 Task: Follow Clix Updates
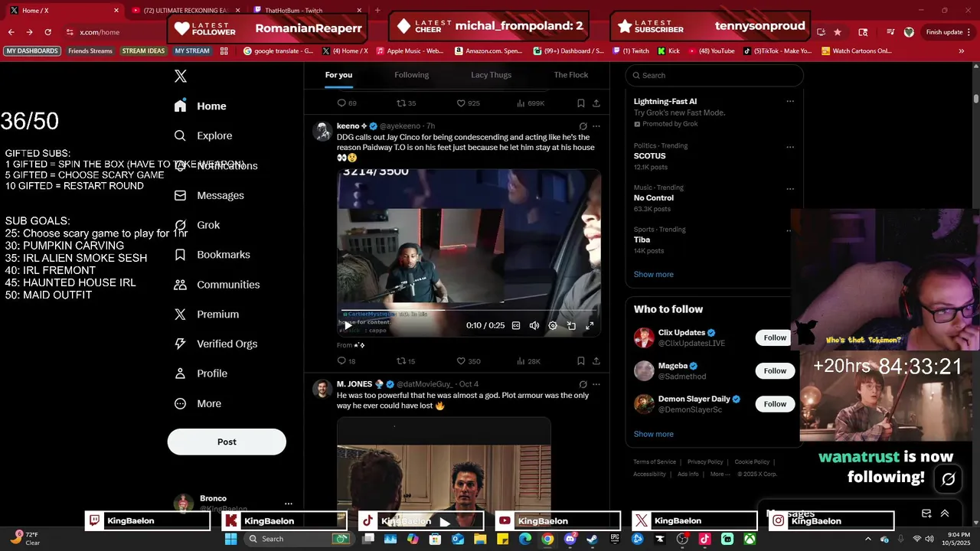tap(775, 337)
